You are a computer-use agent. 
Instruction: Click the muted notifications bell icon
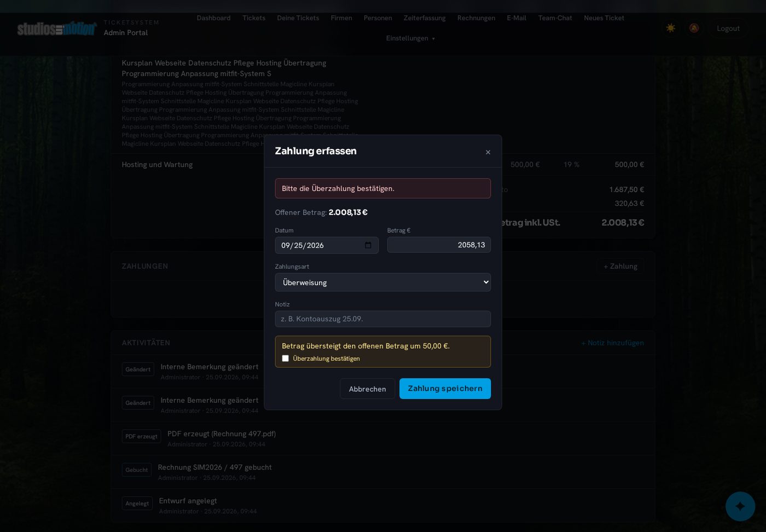click(694, 28)
